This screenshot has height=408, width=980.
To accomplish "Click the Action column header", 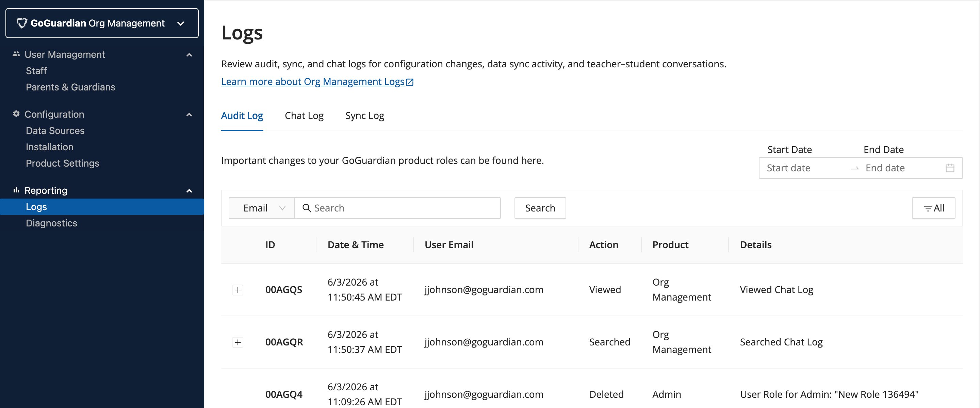I will click(603, 245).
